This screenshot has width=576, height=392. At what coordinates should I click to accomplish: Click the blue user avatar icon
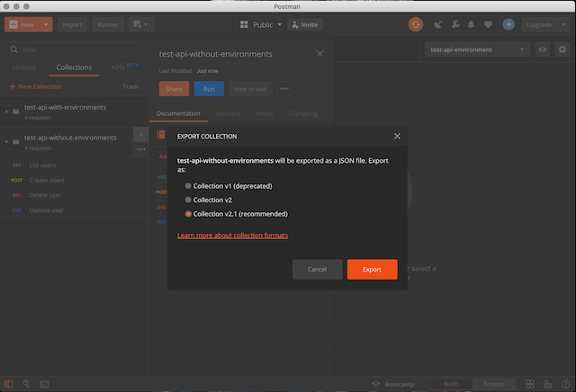pos(508,24)
